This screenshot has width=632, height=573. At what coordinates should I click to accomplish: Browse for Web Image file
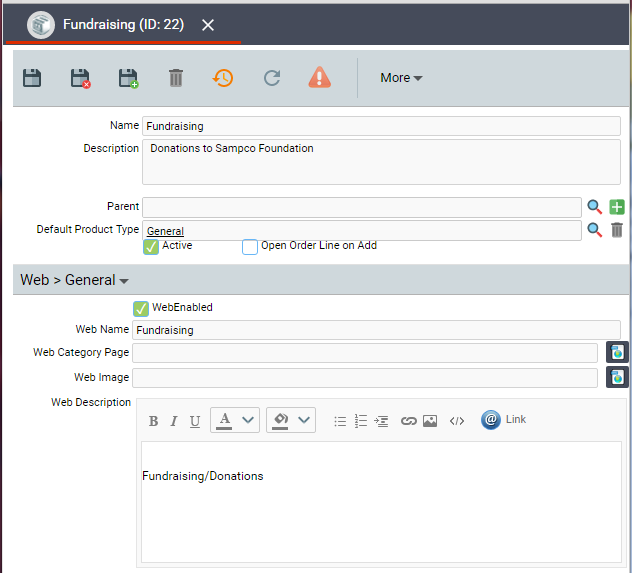617,378
